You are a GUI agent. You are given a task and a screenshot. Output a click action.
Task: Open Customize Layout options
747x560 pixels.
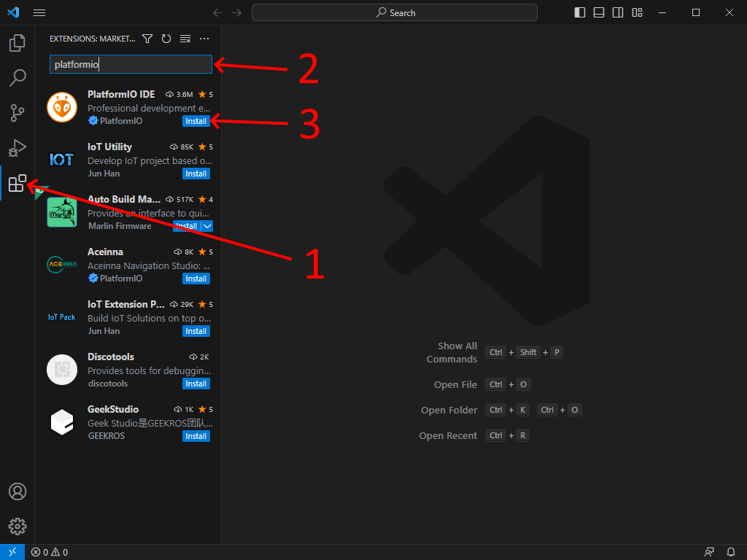pos(637,13)
